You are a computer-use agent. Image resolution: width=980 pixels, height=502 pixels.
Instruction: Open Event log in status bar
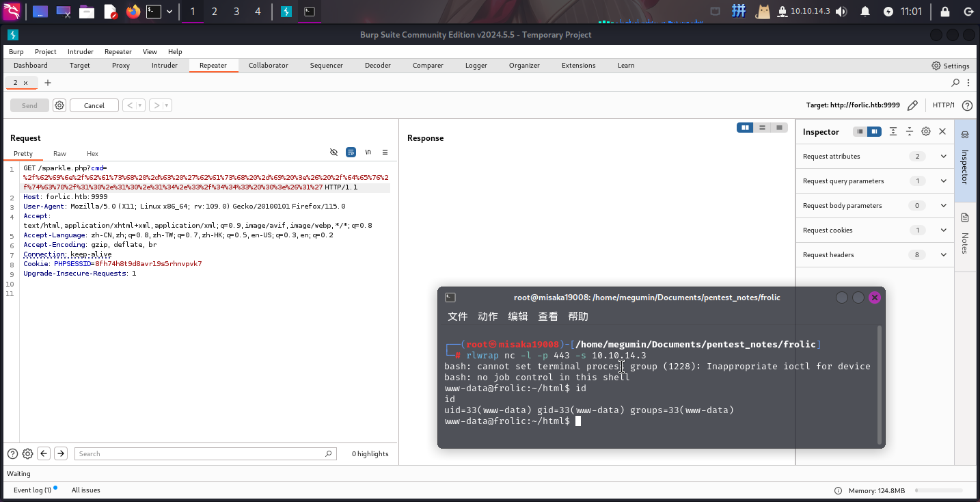[32, 490]
